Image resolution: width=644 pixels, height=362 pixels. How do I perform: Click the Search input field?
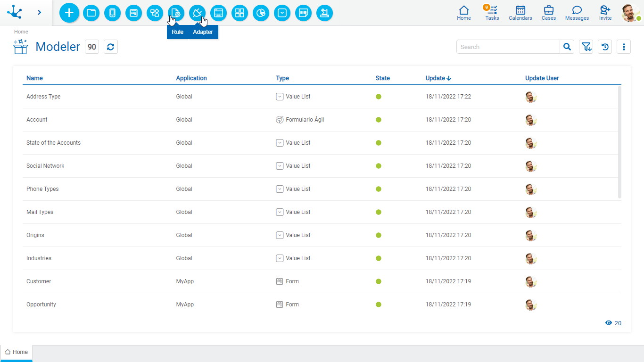pos(508,47)
